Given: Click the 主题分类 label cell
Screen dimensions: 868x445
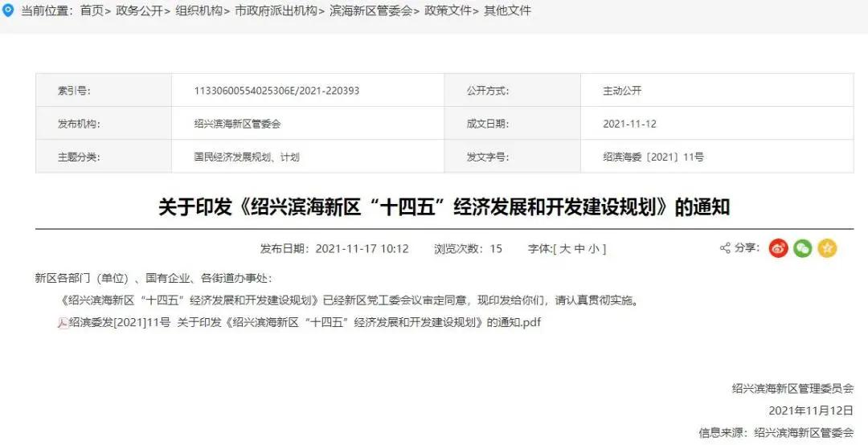Looking at the screenshot, I should coord(104,157).
